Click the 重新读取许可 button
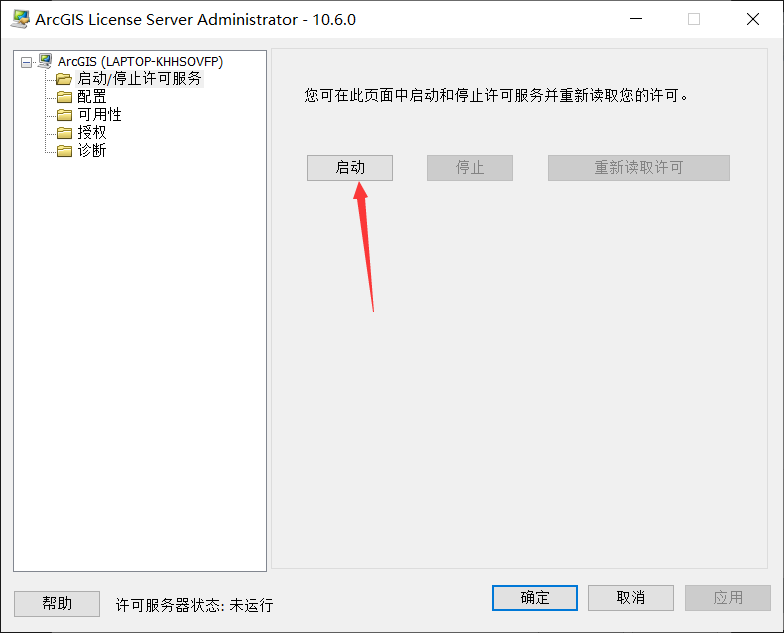Viewport: 784px width, 633px height. point(639,168)
